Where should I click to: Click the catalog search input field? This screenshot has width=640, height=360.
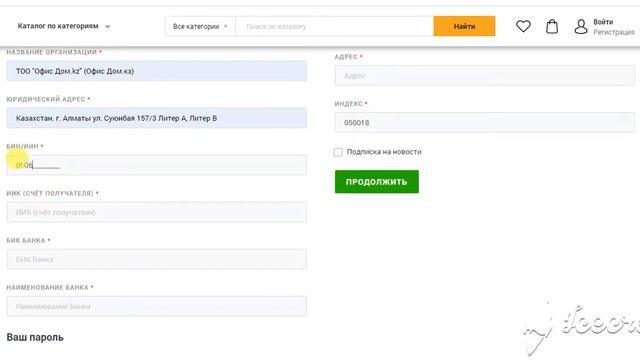(334, 27)
